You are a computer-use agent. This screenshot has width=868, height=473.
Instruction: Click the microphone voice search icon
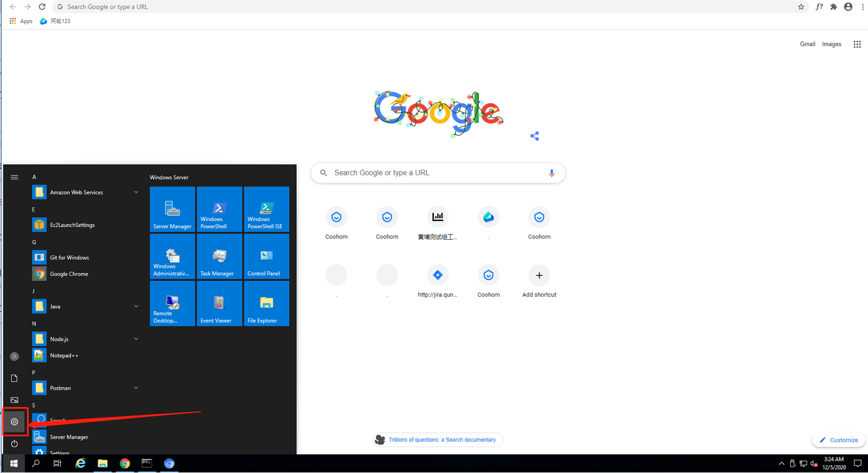click(551, 173)
